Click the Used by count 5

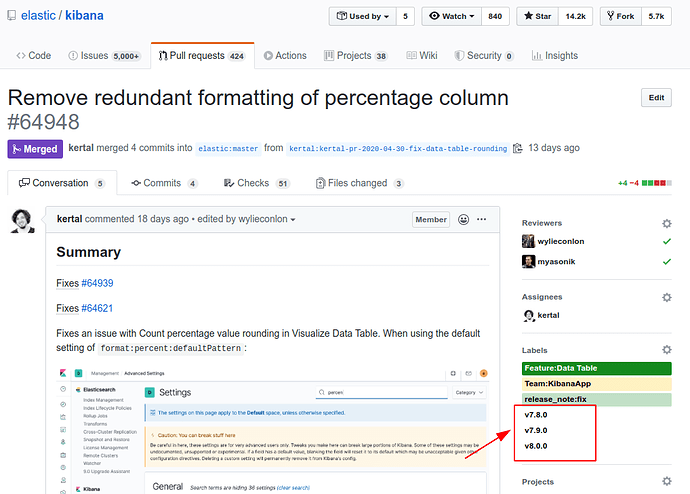tap(405, 16)
